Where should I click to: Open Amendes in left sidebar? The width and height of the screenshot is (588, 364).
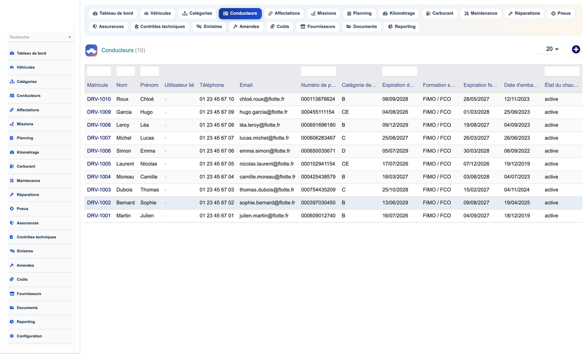click(x=40, y=266)
